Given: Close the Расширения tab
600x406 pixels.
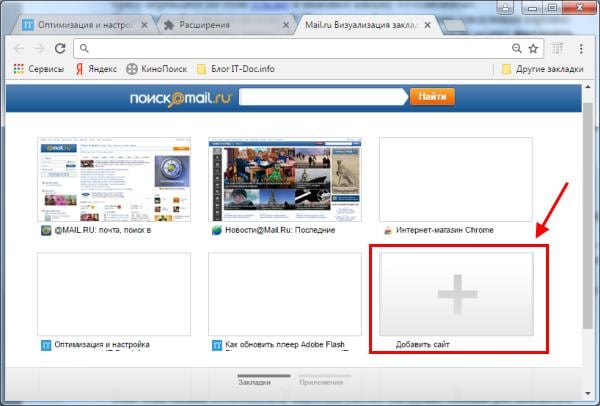Looking at the screenshot, I should click(286, 25).
